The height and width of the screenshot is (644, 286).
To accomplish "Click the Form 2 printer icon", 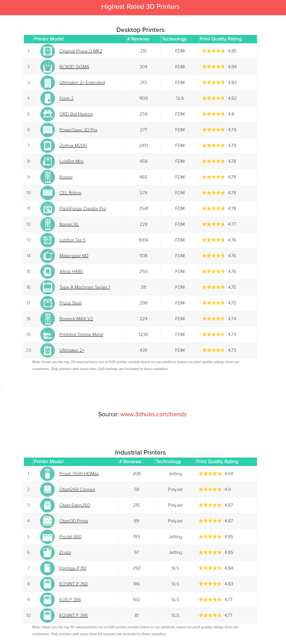I will point(48,98).
